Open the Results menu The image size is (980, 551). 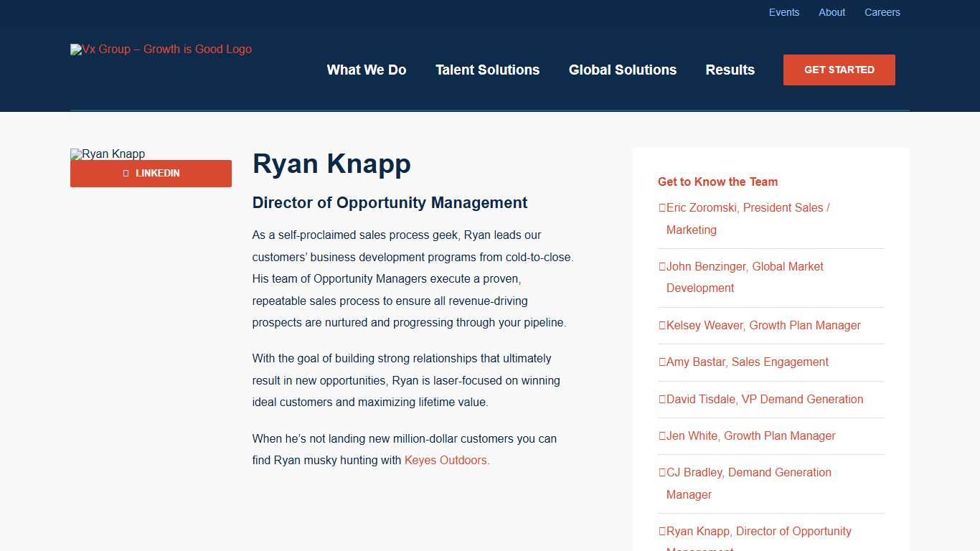730,70
